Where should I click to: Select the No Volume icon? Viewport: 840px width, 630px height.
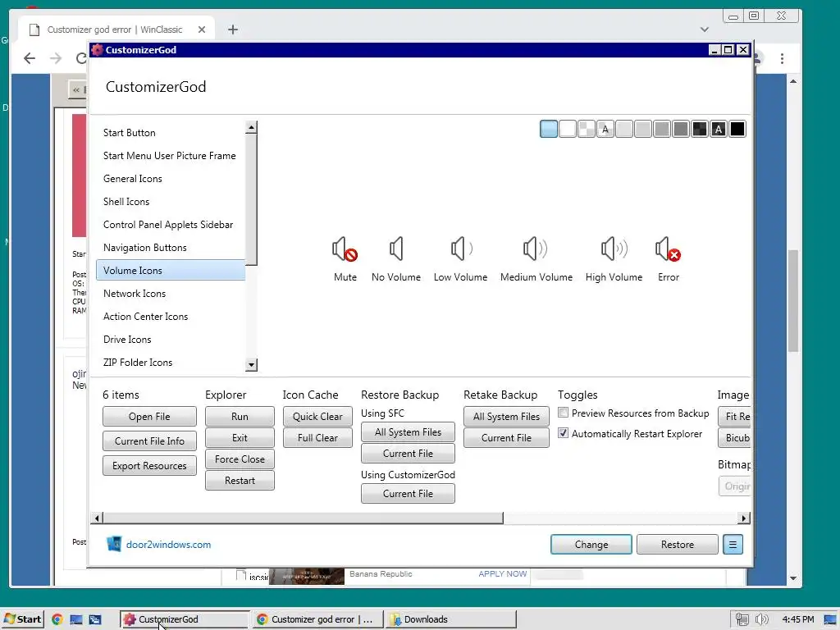[x=396, y=259]
